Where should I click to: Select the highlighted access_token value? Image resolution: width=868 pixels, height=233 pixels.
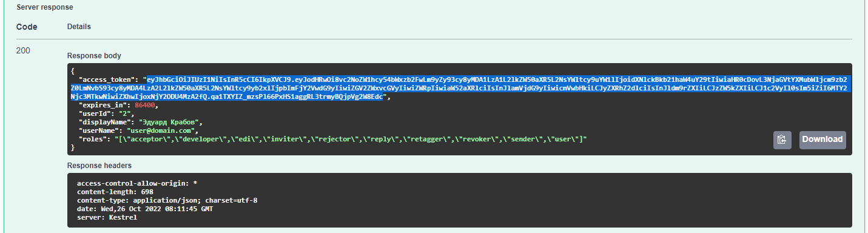(461, 88)
